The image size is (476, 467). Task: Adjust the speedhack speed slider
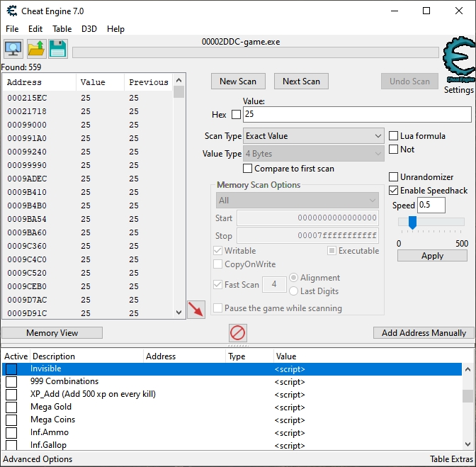coord(412,223)
